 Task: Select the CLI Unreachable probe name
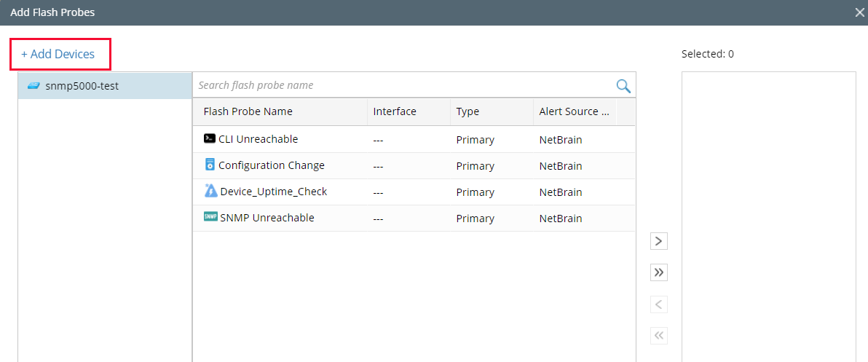point(258,140)
